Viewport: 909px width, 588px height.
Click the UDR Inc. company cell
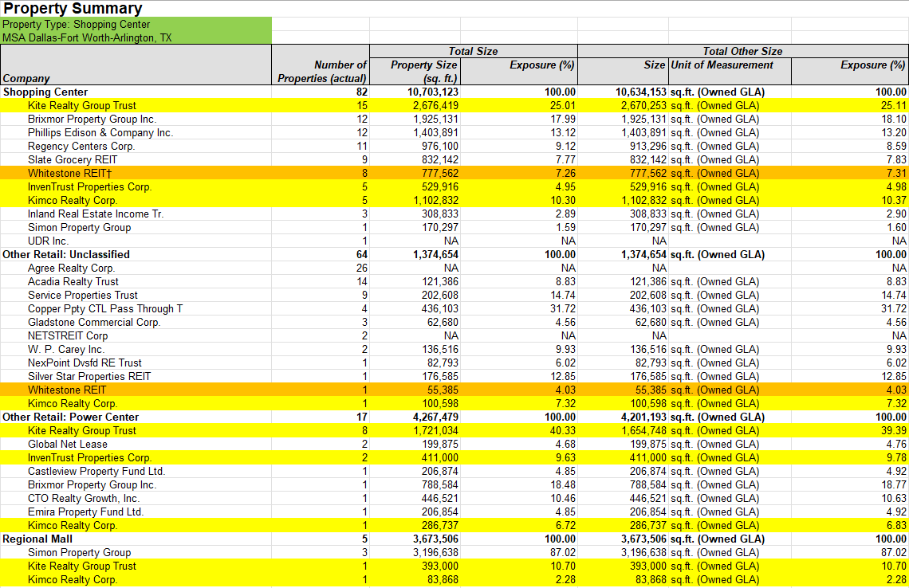[x=49, y=241]
